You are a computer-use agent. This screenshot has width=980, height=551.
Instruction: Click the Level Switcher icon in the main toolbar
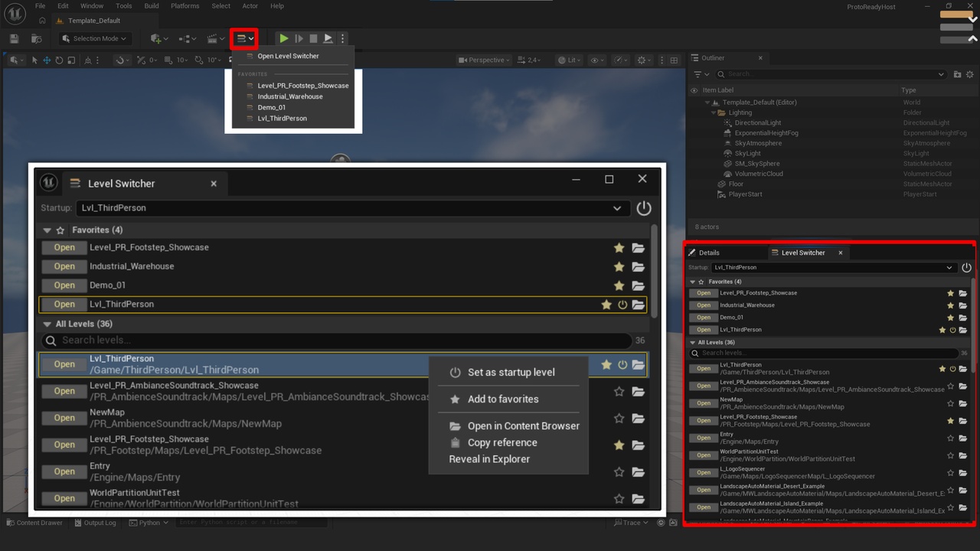[x=243, y=38]
